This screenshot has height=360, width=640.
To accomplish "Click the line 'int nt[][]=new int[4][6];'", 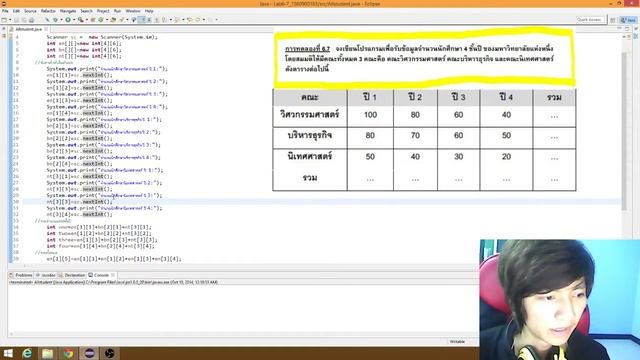I will click(84, 56).
